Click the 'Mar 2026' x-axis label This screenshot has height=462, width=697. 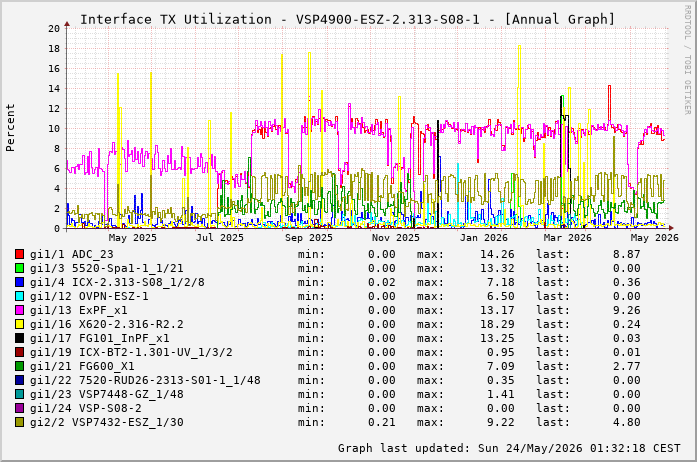tap(568, 237)
